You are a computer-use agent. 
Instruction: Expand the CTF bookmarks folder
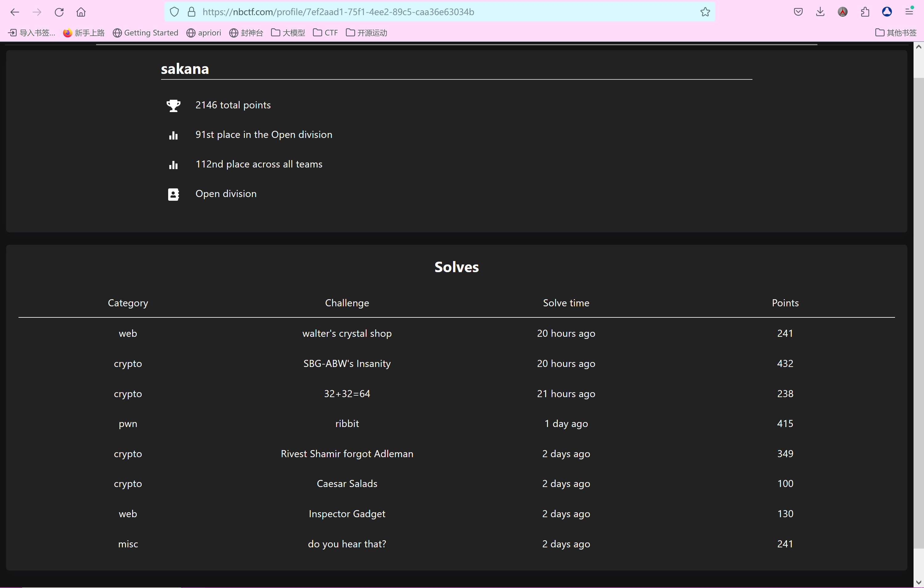coord(325,33)
